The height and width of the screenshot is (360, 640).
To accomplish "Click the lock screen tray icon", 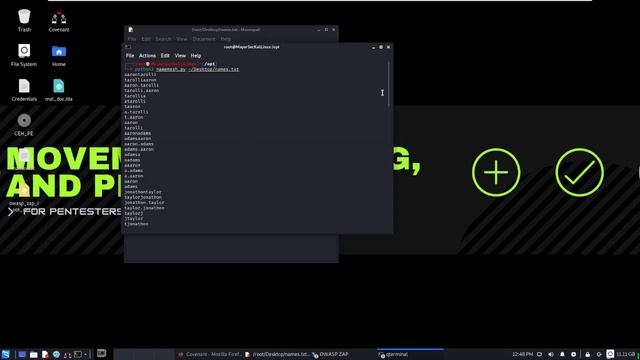I will [587, 354].
